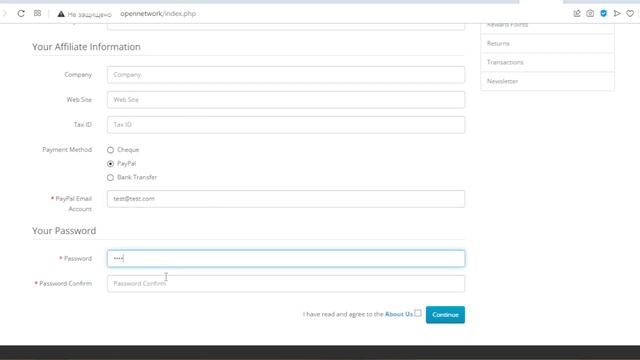
Task: Click the opennetwork/index.php address bar URL
Action: (x=158, y=13)
